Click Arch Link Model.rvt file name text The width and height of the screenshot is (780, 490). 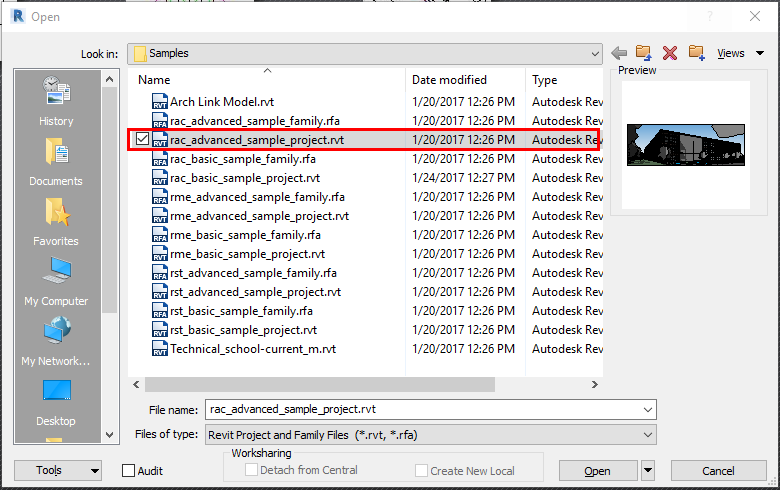click(222, 102)
